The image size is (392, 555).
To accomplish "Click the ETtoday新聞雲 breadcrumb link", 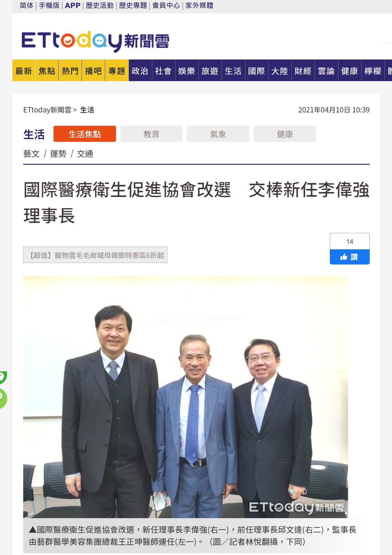I will [47, 110].
